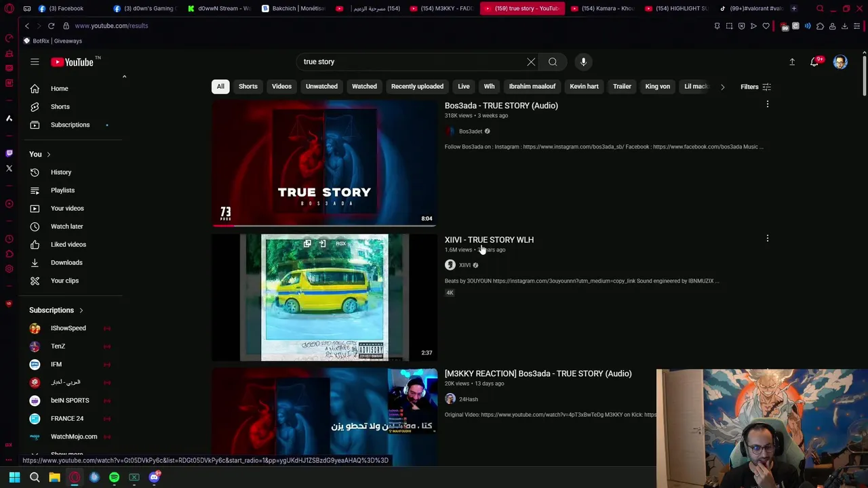Run search with the magnifier button
The image size is (868, 488).
(x=553, y=62)
